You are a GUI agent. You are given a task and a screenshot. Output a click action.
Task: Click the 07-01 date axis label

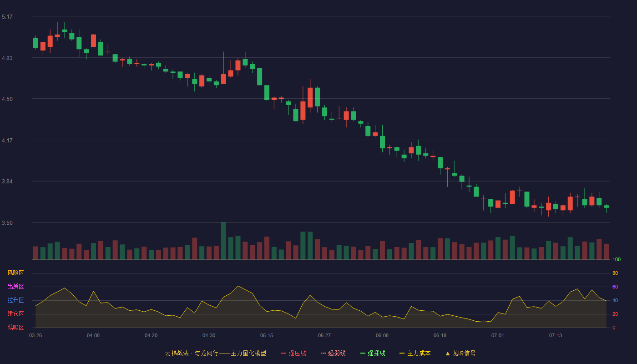pyautogui.click(x=498, y=335)
